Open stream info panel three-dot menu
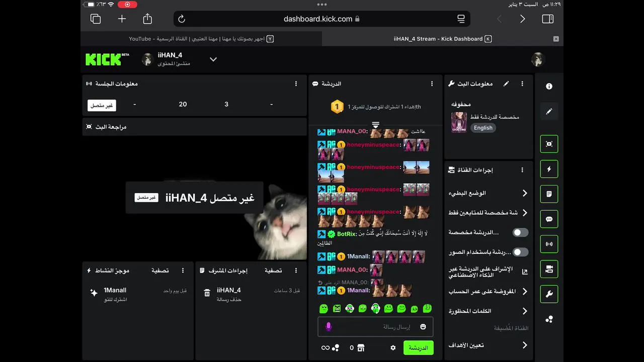The height and width of the screenshot is (362, 644). pos(522,83)
